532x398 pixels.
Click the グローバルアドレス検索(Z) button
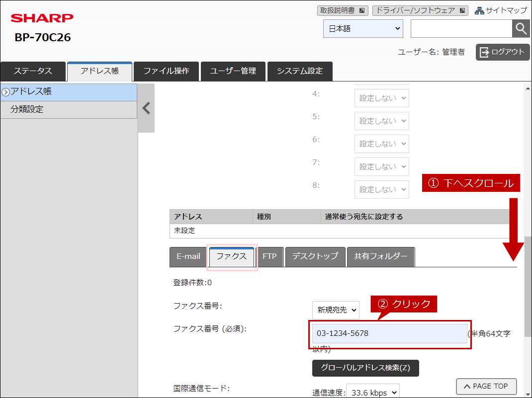click(x=365, y=368)
